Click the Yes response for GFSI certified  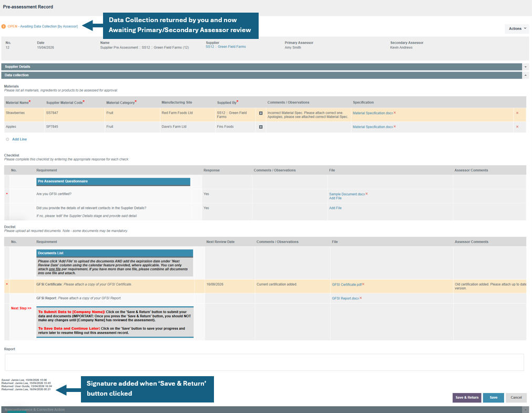pyautogui.click(x=206, y=194)
